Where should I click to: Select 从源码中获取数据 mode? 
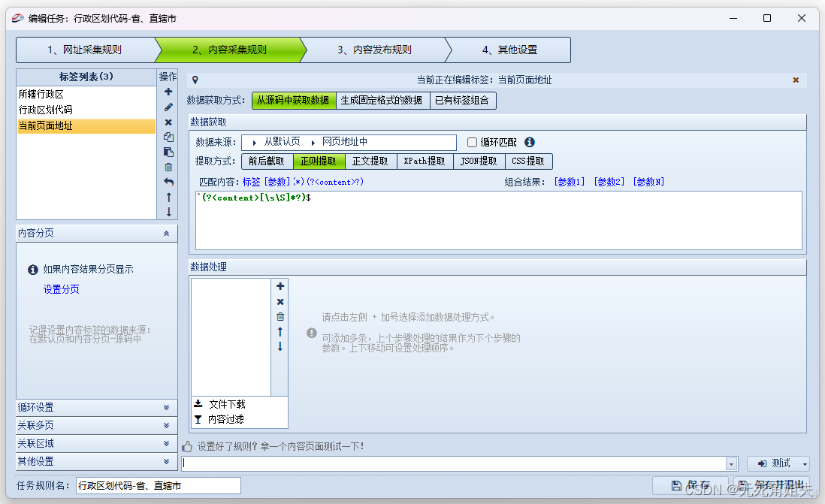click(x=294, y=101)
